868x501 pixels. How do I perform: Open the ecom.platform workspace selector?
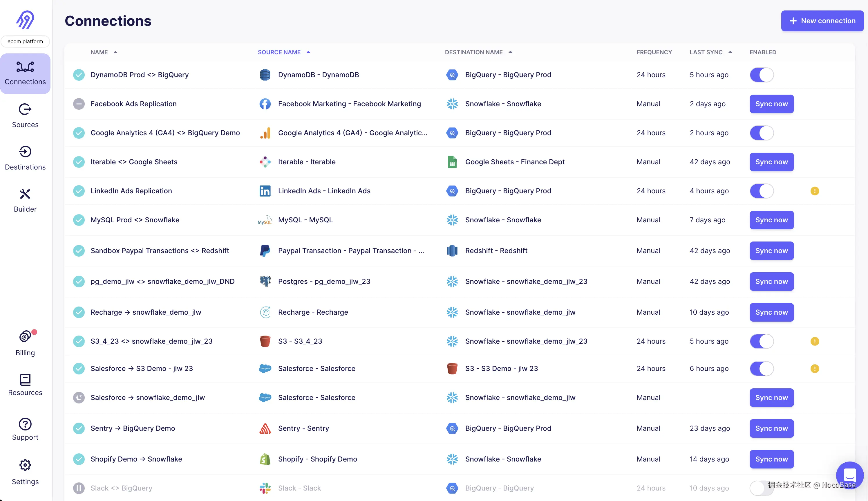tap(25, 41)
